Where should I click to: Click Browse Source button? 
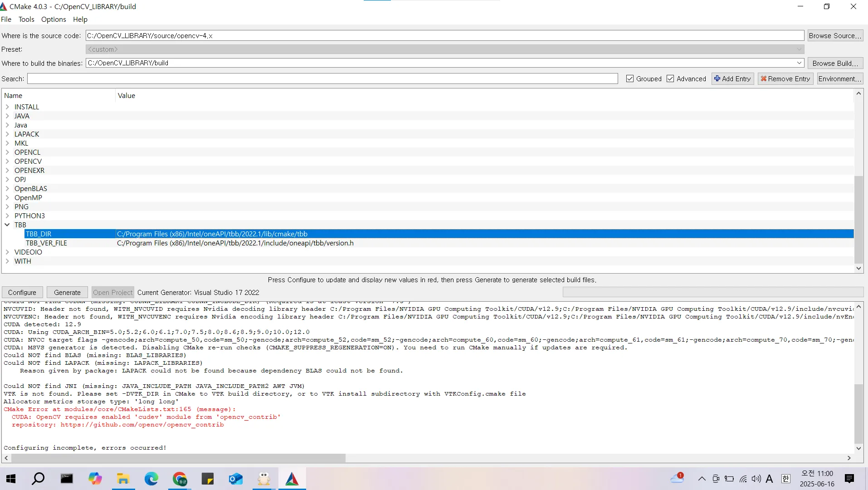coord(835,35)
